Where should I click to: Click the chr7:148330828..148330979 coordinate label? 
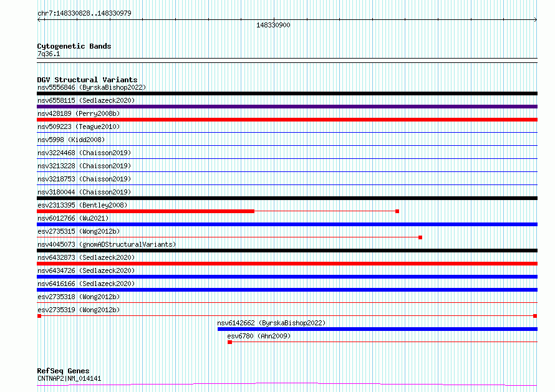point(84,13)
